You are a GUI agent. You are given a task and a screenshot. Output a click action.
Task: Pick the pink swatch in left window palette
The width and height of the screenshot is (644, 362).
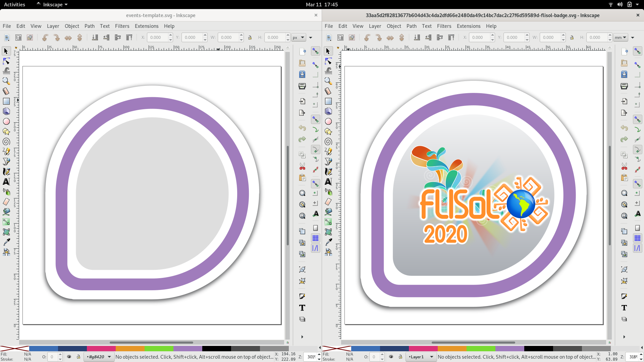point(101,349)
